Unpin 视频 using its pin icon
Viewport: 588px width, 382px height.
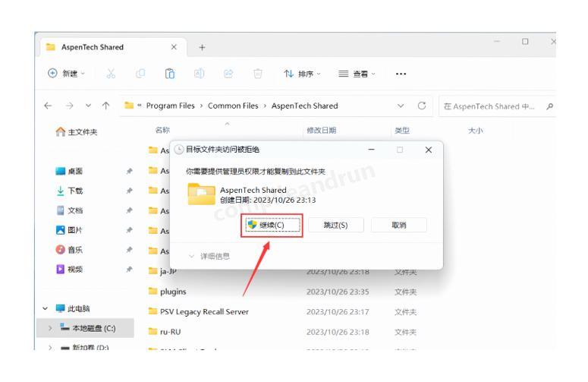coord(129,269)
